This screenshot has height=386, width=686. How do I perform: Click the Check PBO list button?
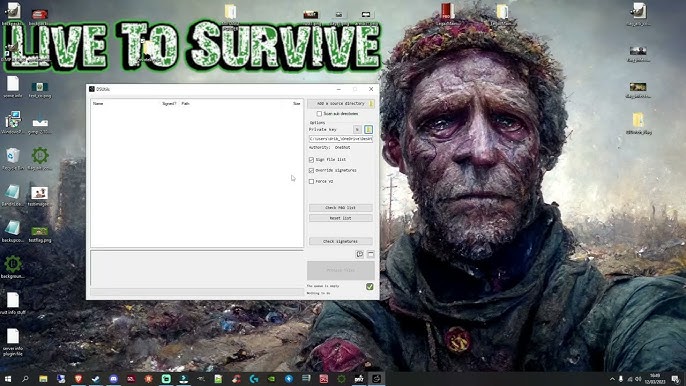pyautogui.click(x=340, y=207)
